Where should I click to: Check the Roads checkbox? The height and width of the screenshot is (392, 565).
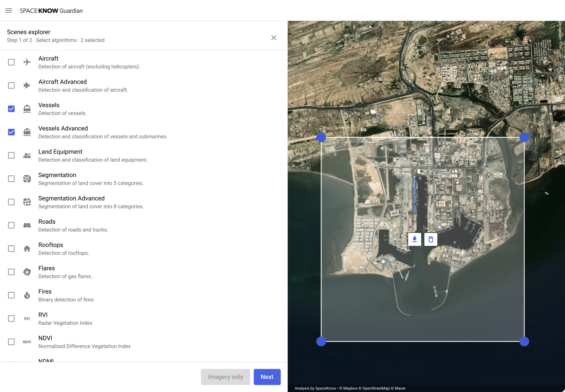click(x=11, y=225)
